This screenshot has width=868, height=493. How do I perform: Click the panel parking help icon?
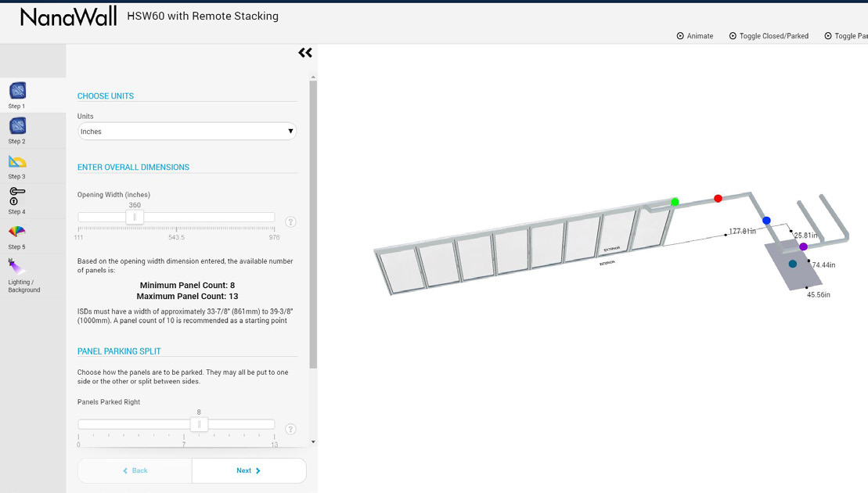pyautogui.click(x=290, y=429)
